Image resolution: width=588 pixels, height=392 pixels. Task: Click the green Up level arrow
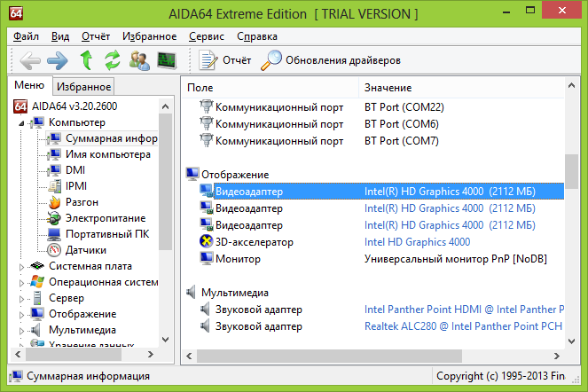(x=87, y=60)
